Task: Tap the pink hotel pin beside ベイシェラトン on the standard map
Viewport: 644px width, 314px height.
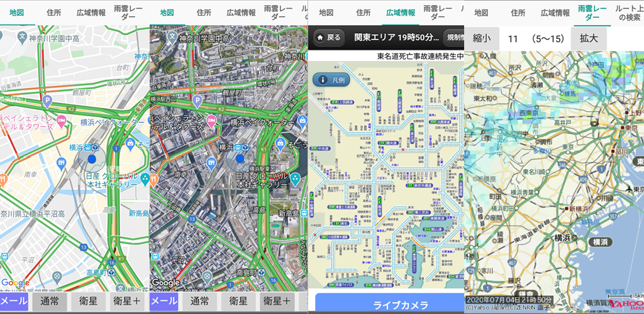Action: 62,121
